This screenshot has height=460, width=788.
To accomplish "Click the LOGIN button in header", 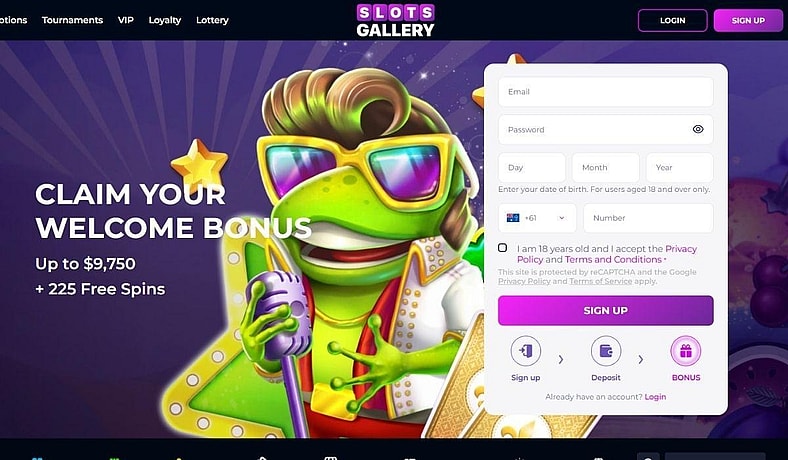I will pos(672,21).
